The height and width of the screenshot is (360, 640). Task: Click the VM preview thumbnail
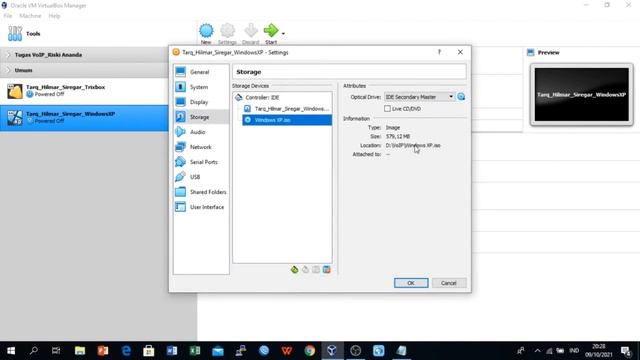coord(582,95)
